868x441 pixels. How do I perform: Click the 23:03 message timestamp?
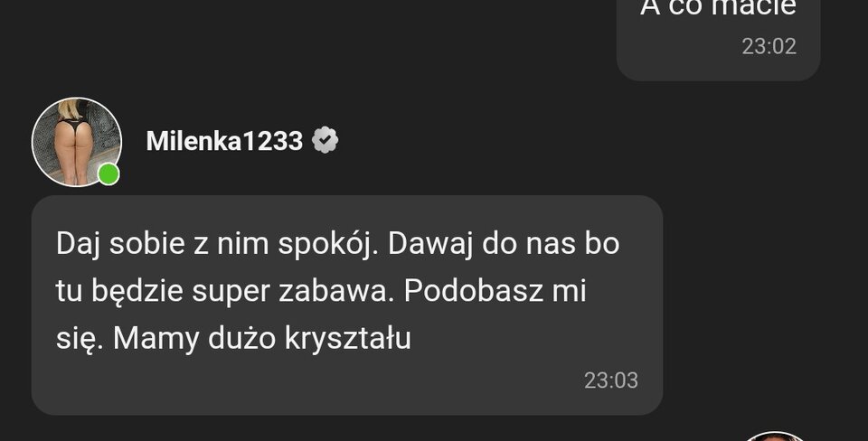point(611,380)
